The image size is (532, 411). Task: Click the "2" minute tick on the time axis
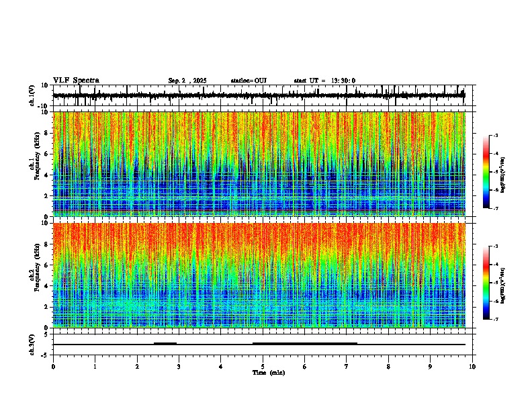[137, 367]
